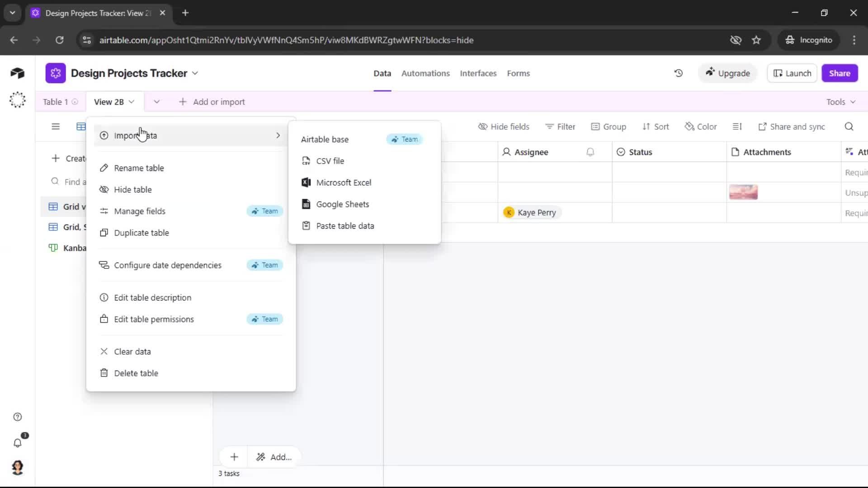Click the browser address bar URL

286,40
